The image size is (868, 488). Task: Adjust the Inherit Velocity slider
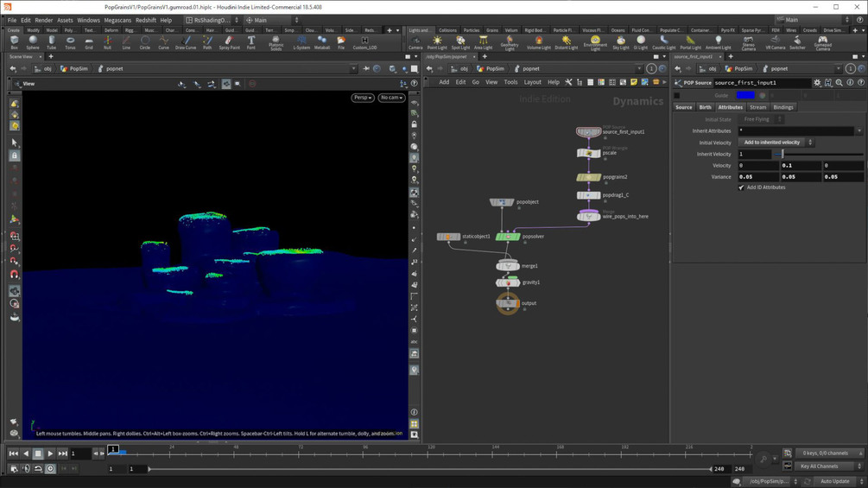pos(818,155)
